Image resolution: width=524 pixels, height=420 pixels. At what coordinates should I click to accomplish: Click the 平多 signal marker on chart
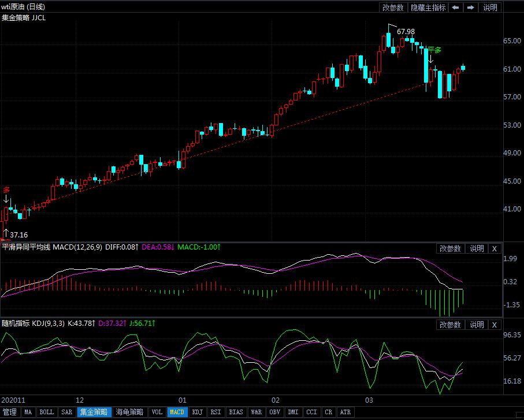[x=434, y=50]
